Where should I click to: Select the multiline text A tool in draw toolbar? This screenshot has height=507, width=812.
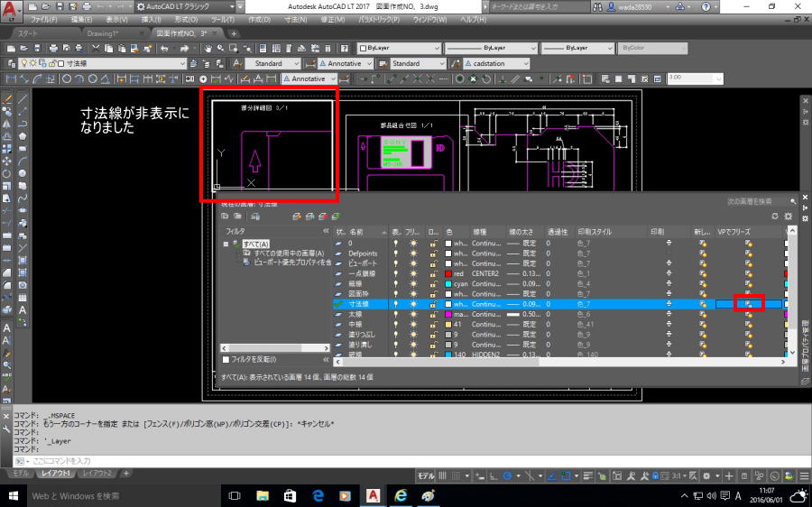(x=23, y=310)
